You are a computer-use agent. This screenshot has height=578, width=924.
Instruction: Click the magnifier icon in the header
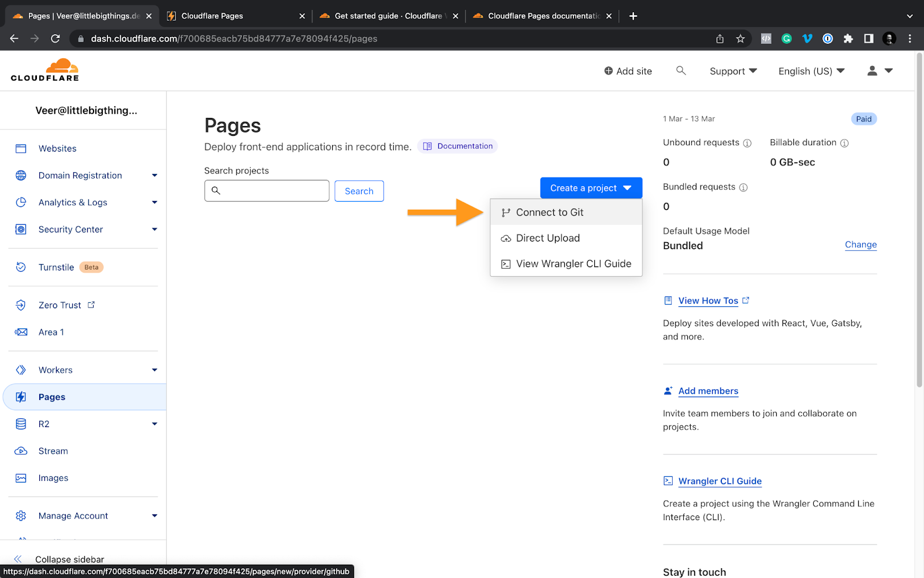[681, 71]
